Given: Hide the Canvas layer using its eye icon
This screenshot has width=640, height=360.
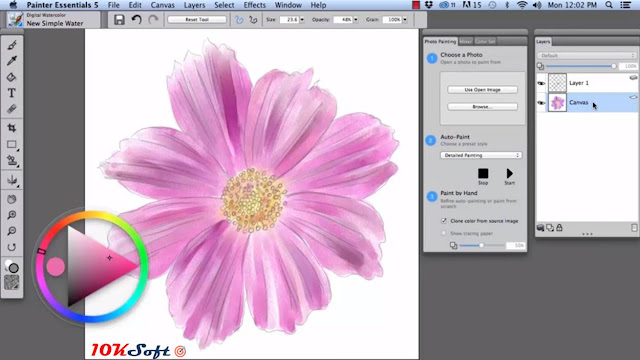Looking at the screenshot, I should pos(541,103).
